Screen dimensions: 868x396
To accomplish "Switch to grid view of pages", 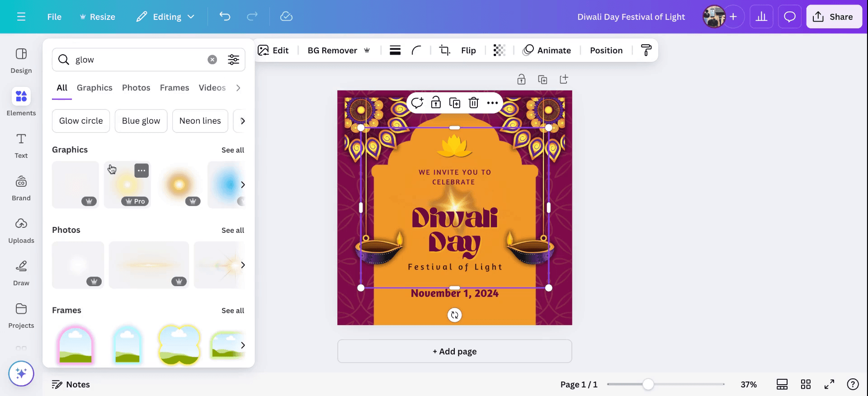I will (806, 384).
